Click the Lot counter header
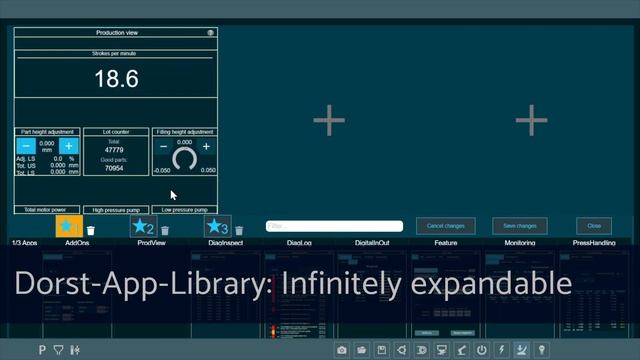 click(x=116, y=132)
